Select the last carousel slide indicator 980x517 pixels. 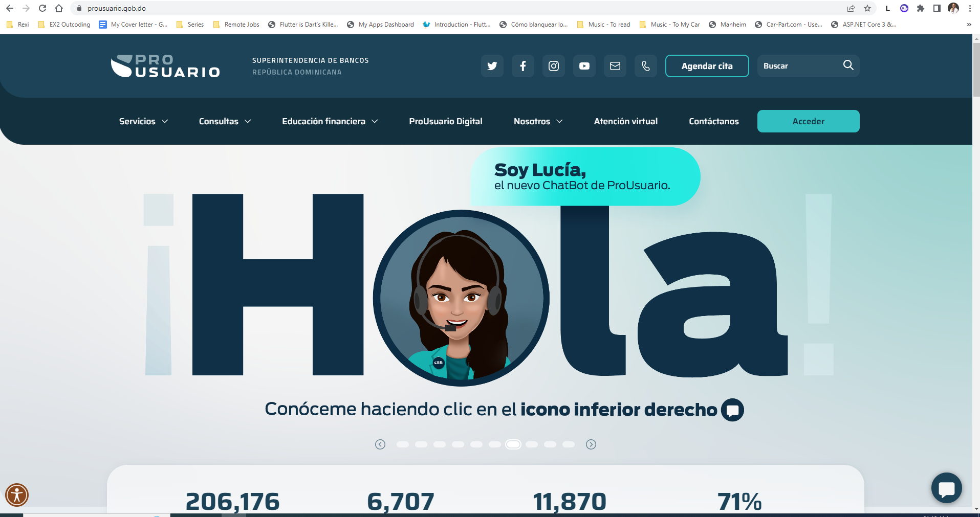point(569,444)
